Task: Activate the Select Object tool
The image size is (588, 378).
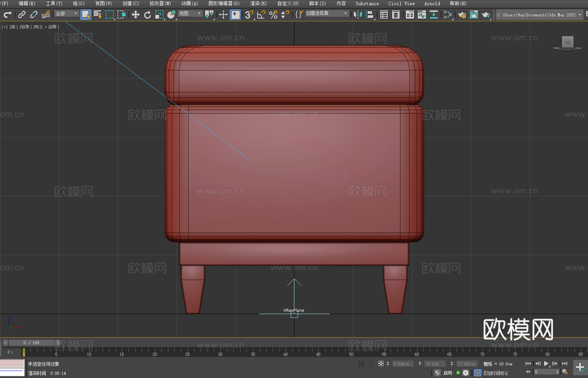Action: click(x=86, y=14)
